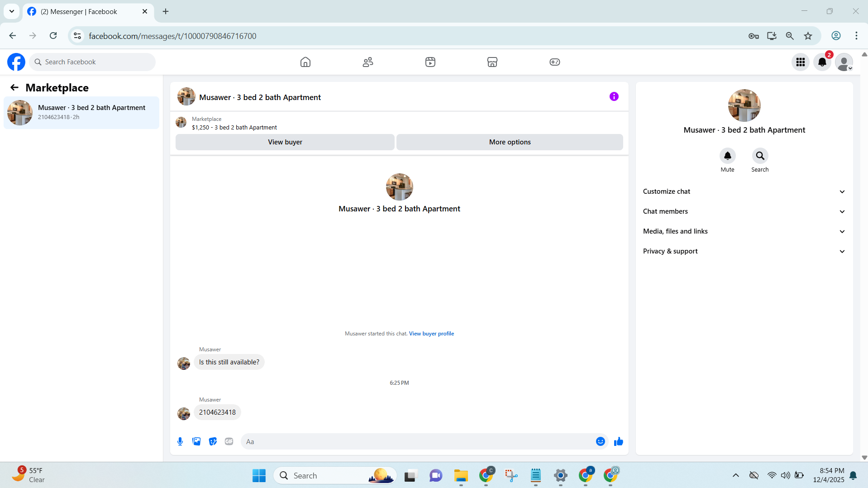Viewport: 868px width, 488px height.
Task: View site information icon in address bar
Action: 77,36
